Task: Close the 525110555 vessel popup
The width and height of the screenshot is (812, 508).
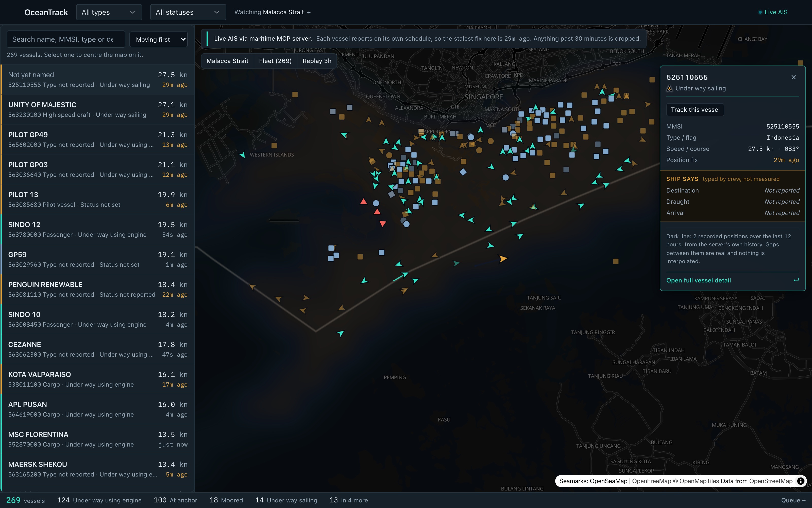Action: point(793,77)
